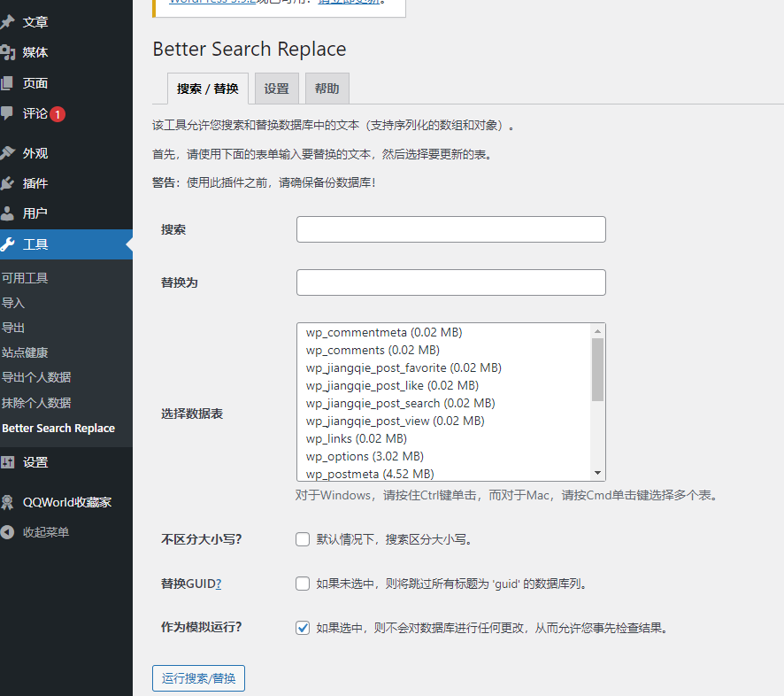
Task: Open the 帮助 tab
Action: 327,89
